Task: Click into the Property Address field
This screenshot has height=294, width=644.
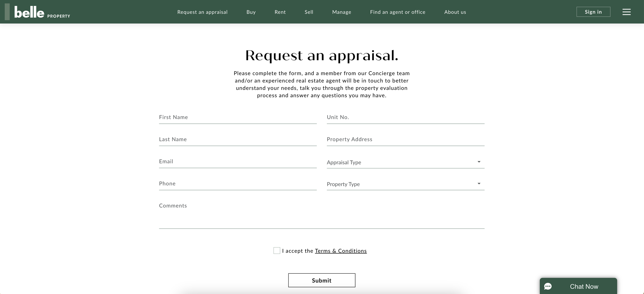Action: pos(405,139)
